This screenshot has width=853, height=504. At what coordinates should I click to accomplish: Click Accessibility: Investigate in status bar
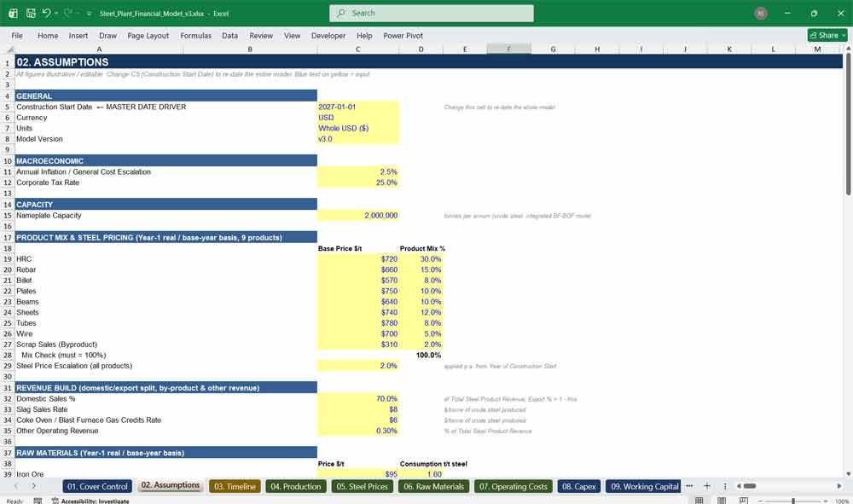90,501
